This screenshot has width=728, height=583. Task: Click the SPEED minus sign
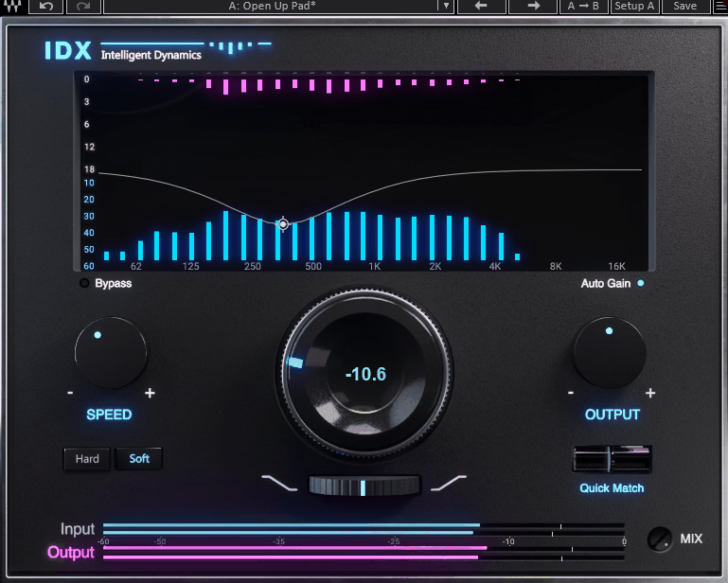tap(70, 393)
